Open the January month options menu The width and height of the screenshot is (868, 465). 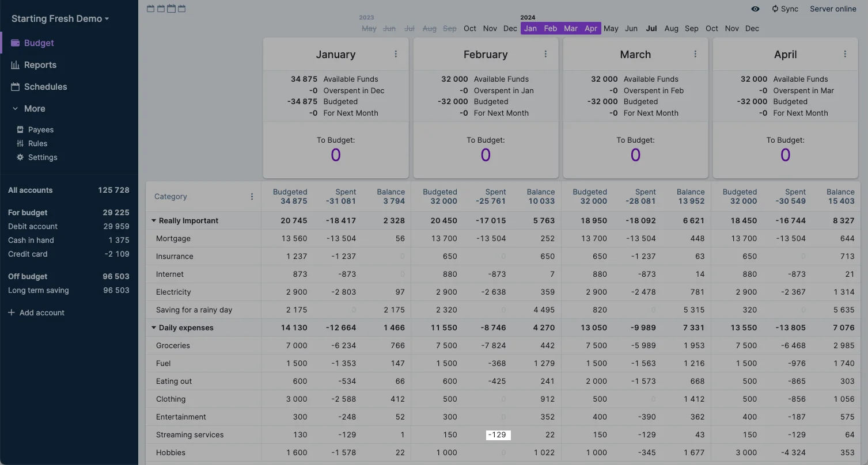pos(396,54)
